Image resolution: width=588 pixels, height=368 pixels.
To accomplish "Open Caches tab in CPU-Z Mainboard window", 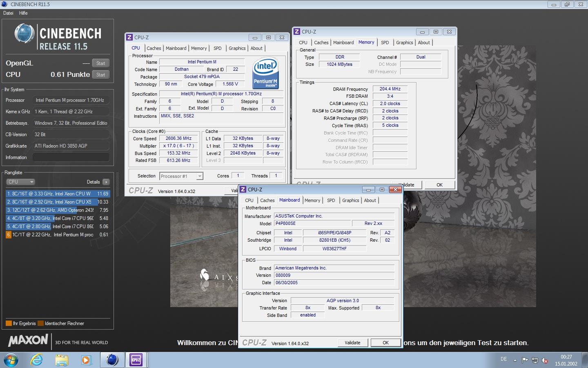I will [267, 200].
